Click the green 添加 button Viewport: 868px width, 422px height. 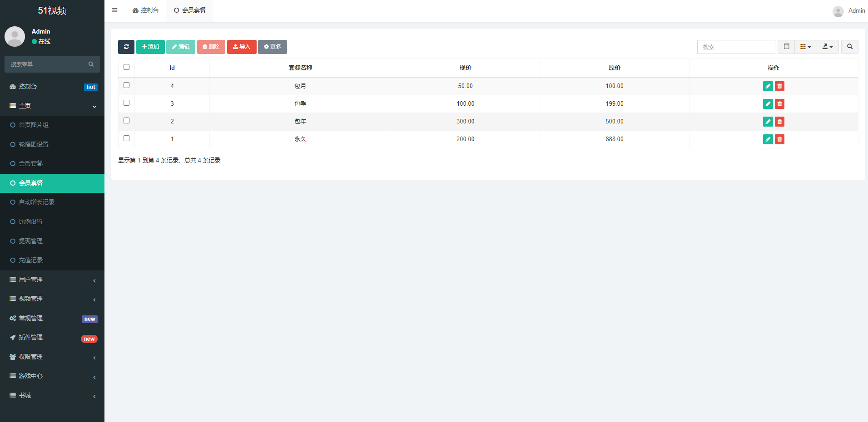[150, 47]
